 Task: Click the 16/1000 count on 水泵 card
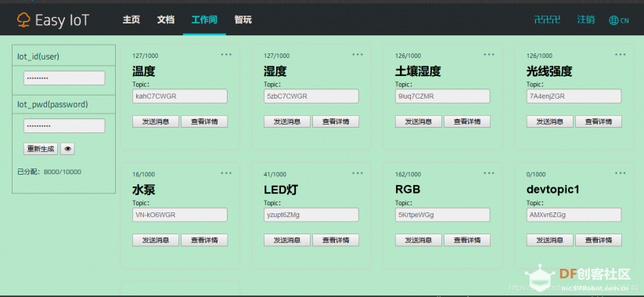(144, 175)
